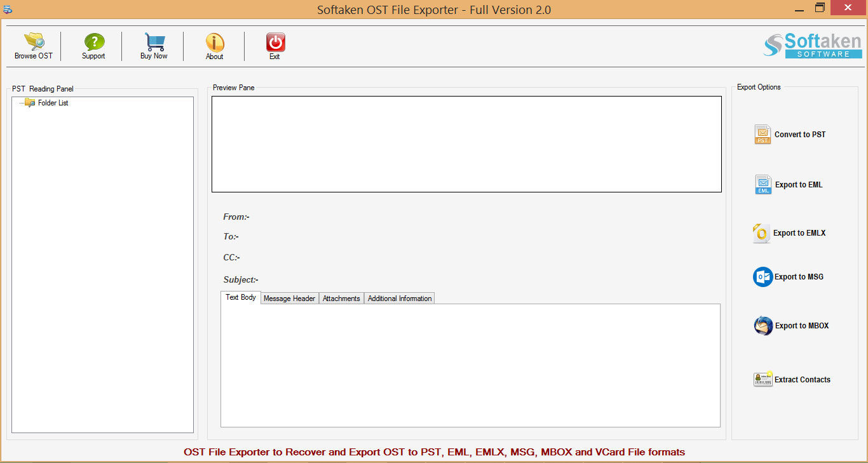The image size is (868, 463).
Task: Click inside the Text Body content area
Action: pos(470,365)
